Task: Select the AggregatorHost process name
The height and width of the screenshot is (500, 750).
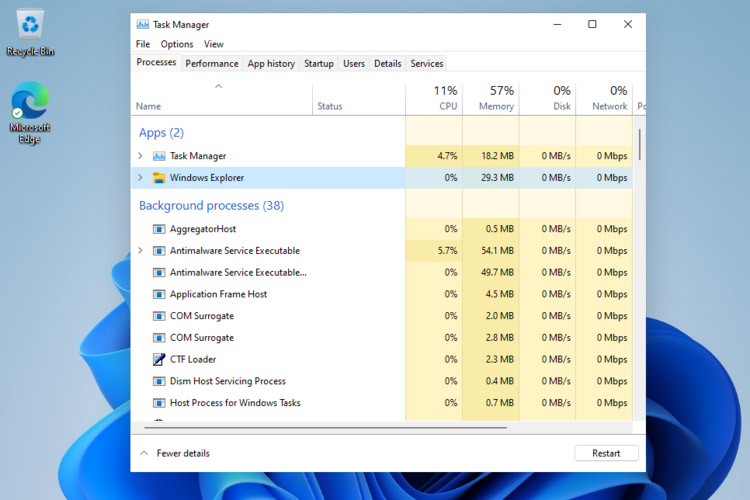Action: coord(203,229)
